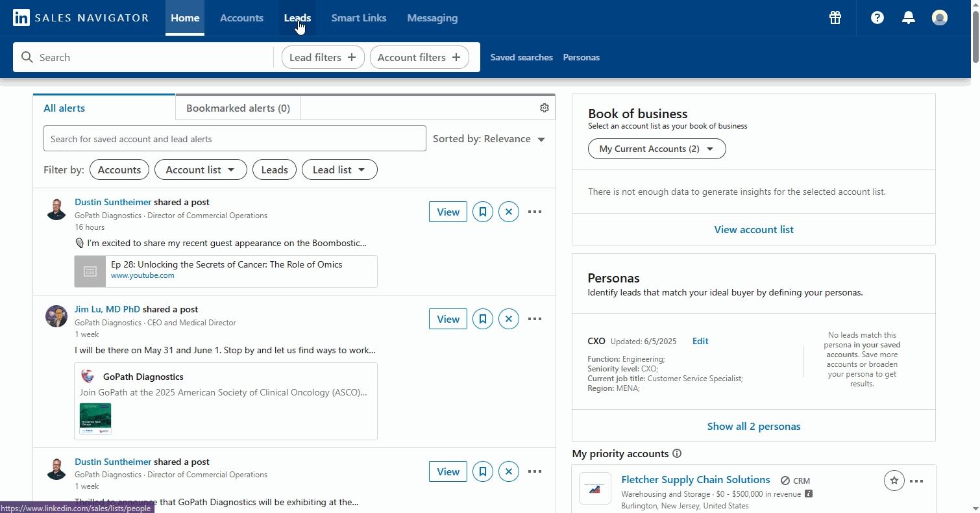Open Messaging
This screenshot has height=513, width=980.
pos(432,18)
